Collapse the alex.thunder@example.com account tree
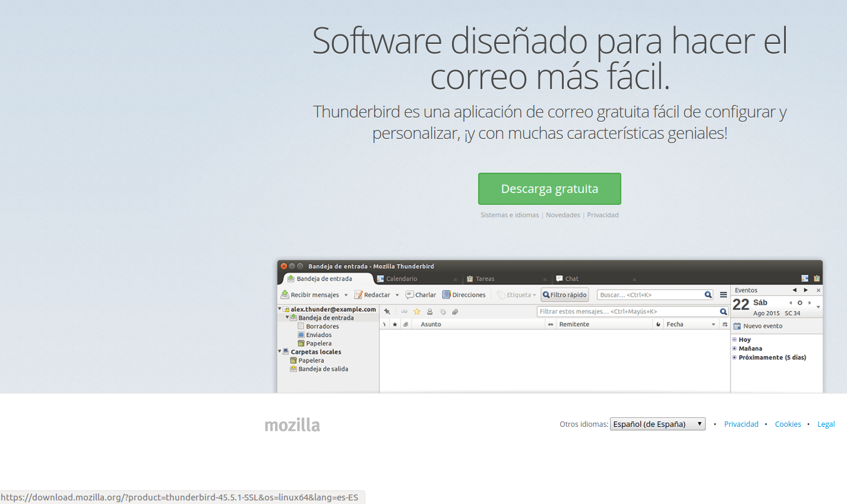 tap(280, 309)
